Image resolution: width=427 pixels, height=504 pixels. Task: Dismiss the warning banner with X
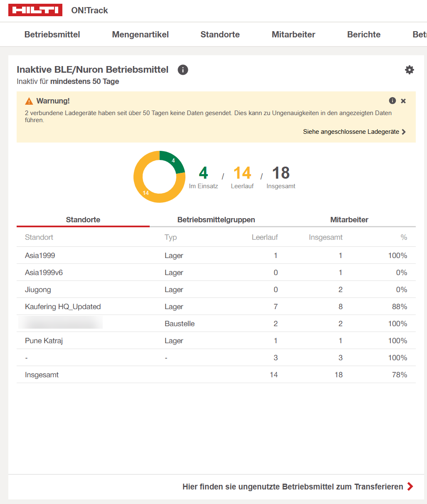403,101
